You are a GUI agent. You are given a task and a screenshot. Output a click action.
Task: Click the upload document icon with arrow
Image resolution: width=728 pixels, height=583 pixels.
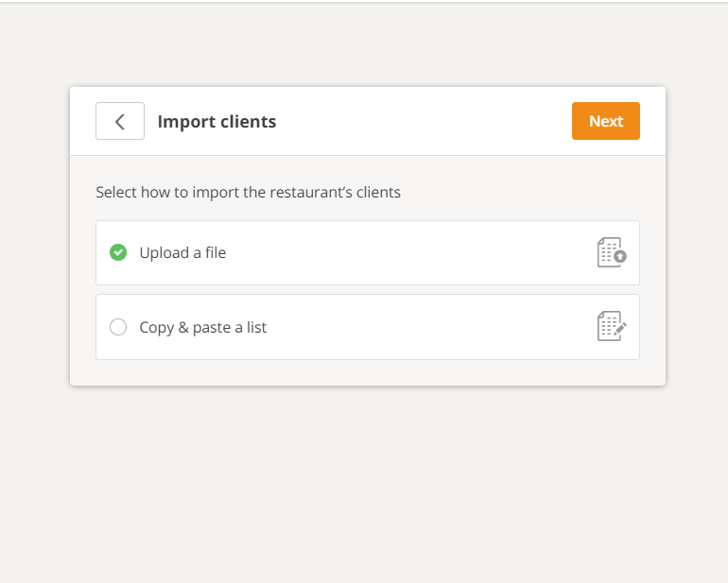pos(612,252)
